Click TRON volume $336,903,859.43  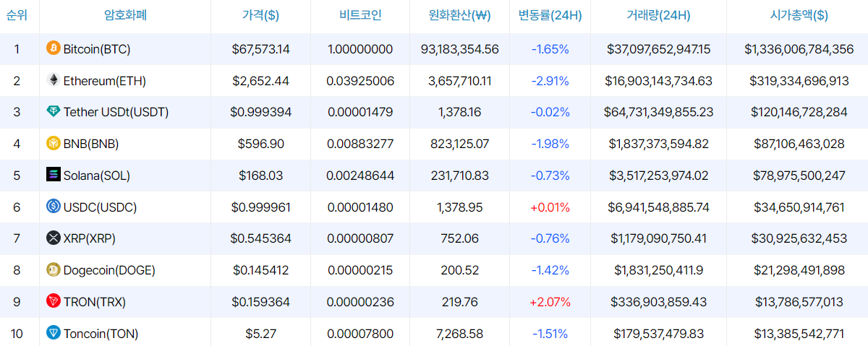click(659, 302)
